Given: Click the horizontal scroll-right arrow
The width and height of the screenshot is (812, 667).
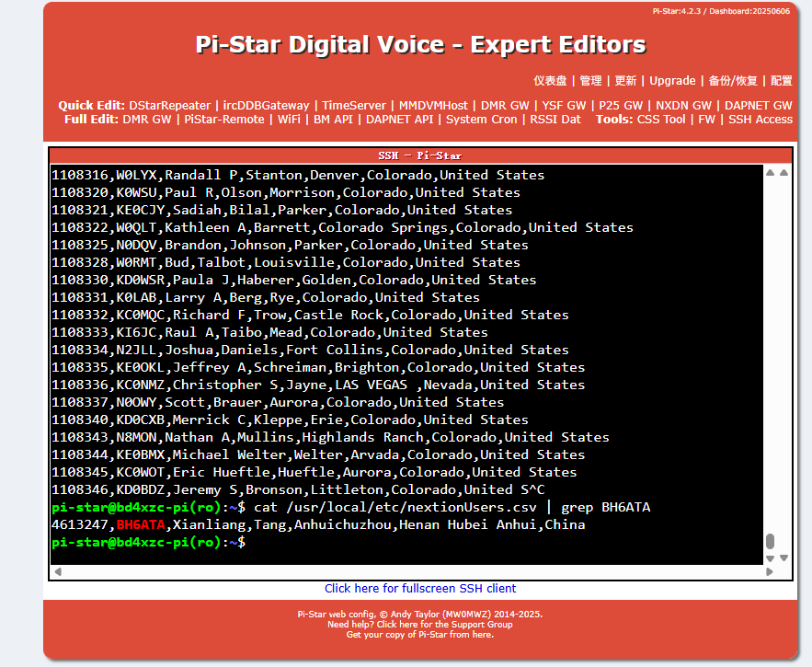Looking at the screenshot, I should 770,571.
